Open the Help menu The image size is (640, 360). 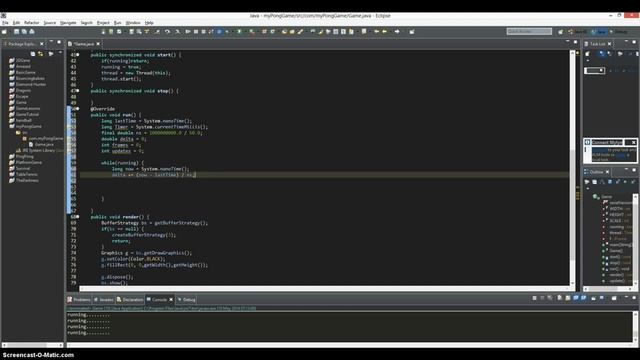coord(149,23)
